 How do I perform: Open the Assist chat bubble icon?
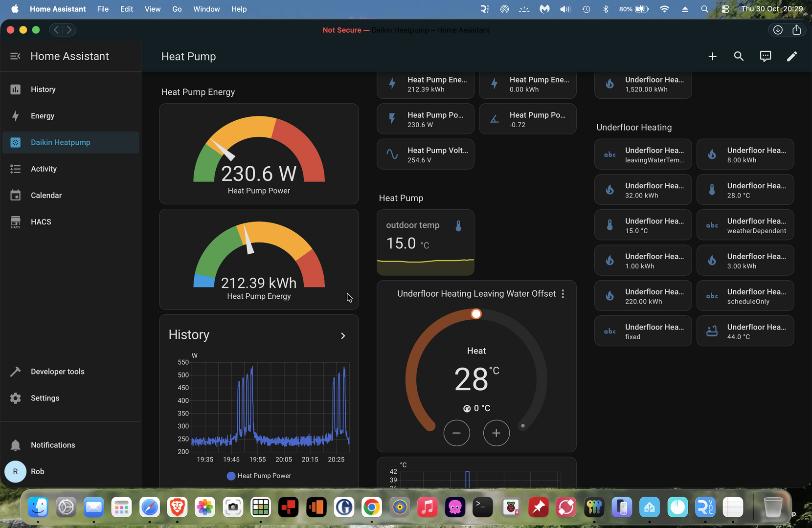pos(765,57)
